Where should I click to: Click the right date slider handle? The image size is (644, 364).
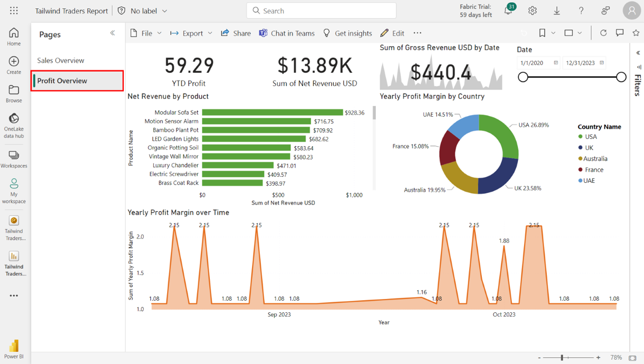coord(621,77)
